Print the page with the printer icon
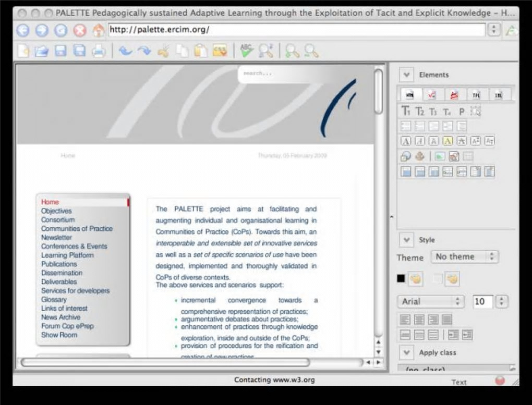This screenshot has height=405, width=532. tap(99, 51)
